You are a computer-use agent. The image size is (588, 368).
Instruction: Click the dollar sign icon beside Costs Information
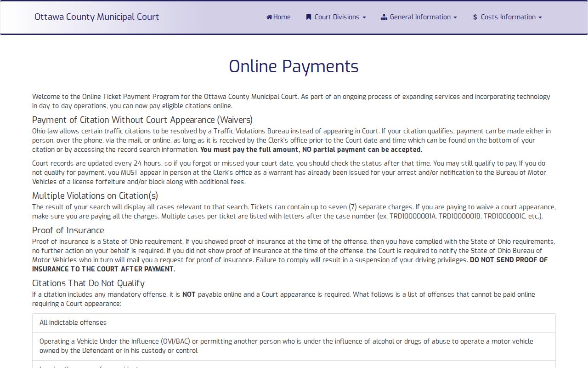[x=475, y=17]
